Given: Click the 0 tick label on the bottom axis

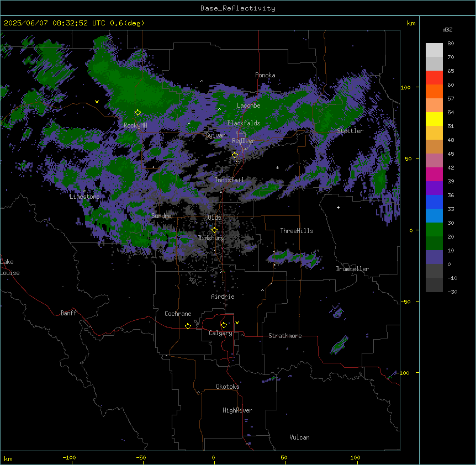Looking at the screenshot, I should tap(213, 457).
